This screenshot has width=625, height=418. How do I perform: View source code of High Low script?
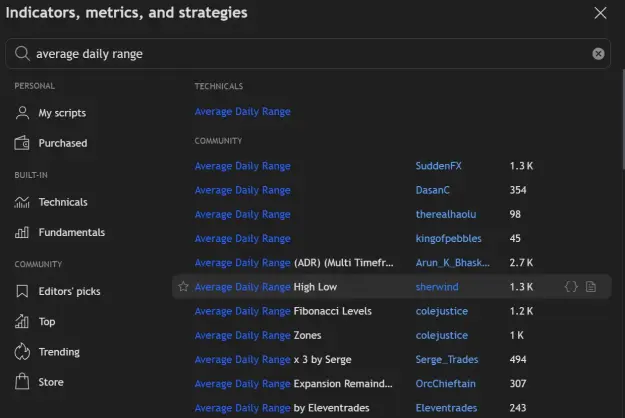[x=571, y=287]
